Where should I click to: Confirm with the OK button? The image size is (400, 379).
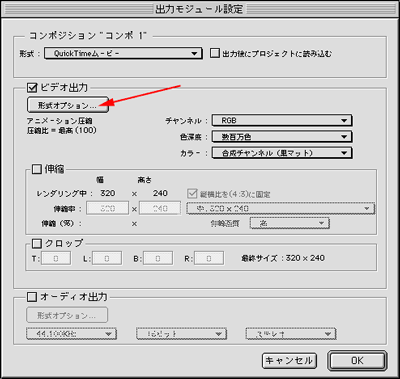(357, 360)
